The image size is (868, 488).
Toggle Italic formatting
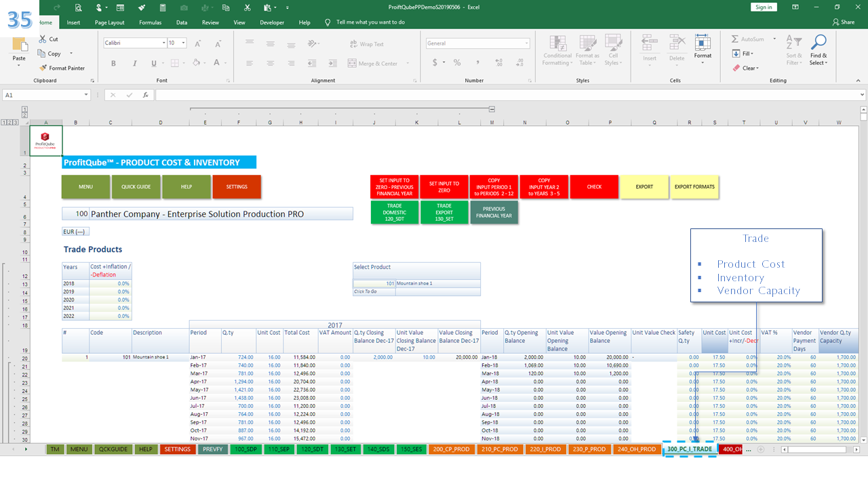134,64
